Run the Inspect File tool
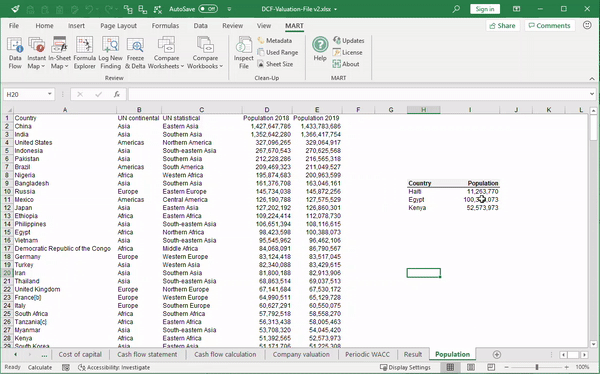 click(244, 53)
